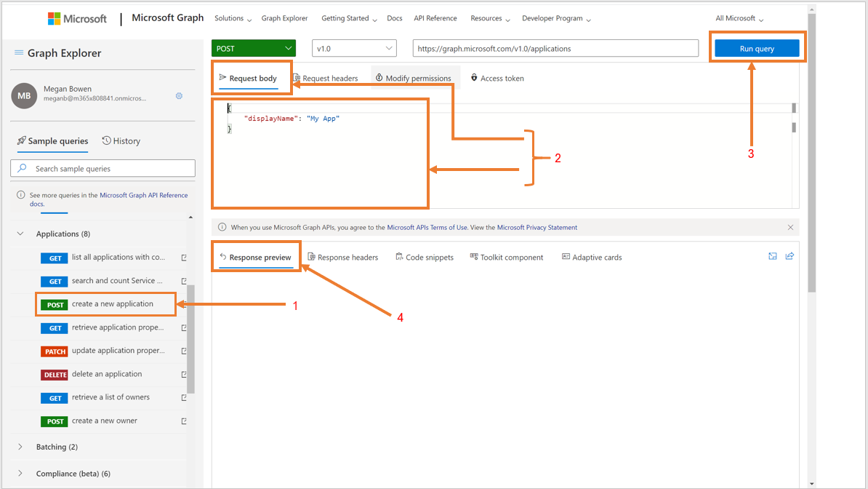Click the sample queries list scrollbar
This screenshot has width=868, height=489.
click(x=190, y=339)
